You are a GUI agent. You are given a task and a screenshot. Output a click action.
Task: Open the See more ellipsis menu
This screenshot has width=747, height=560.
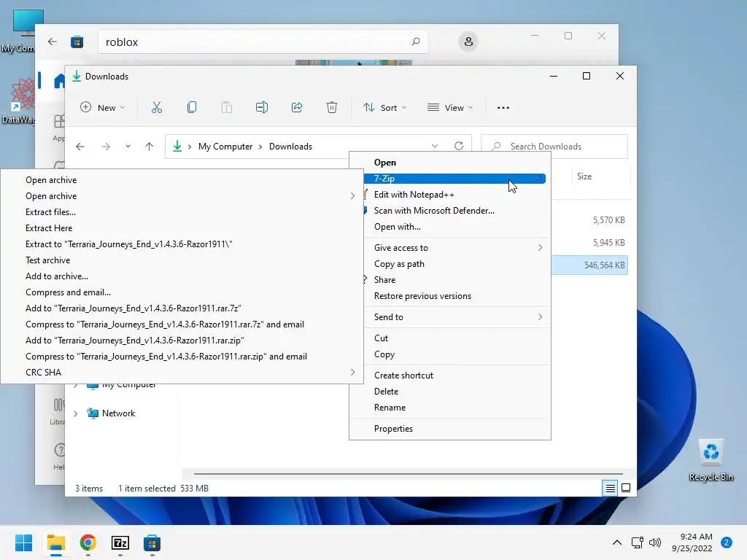tap(503, 108)
